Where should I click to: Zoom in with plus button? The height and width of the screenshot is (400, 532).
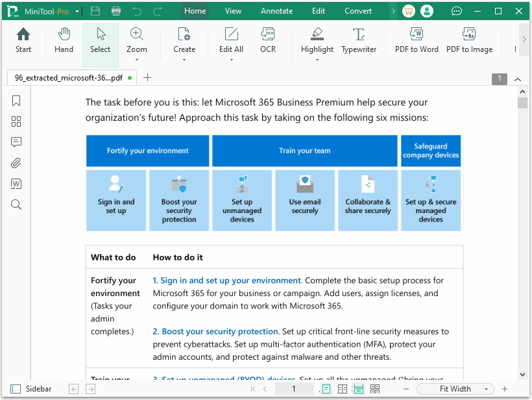(505, 389)
